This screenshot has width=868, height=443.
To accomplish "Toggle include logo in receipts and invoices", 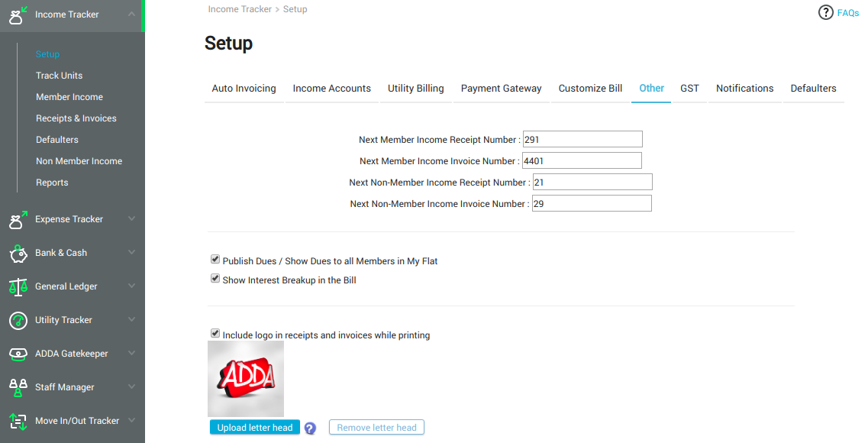I will [215, 333].
